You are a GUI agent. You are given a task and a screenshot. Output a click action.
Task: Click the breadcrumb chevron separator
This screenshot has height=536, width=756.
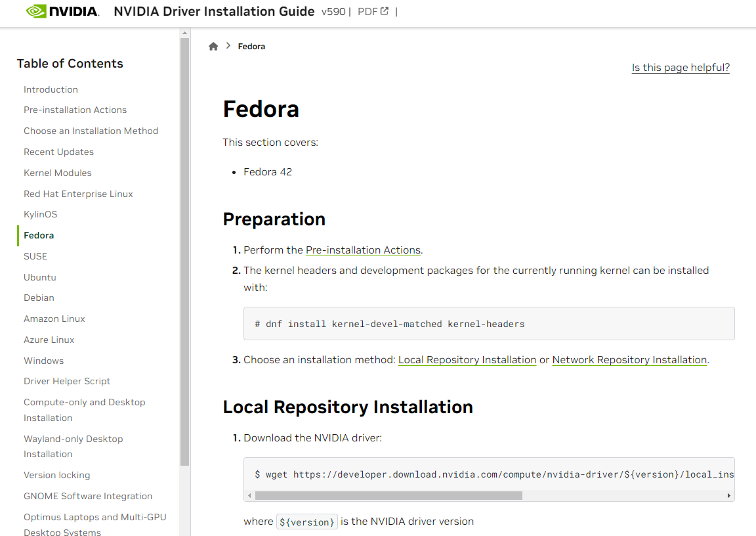coord(228,46)
